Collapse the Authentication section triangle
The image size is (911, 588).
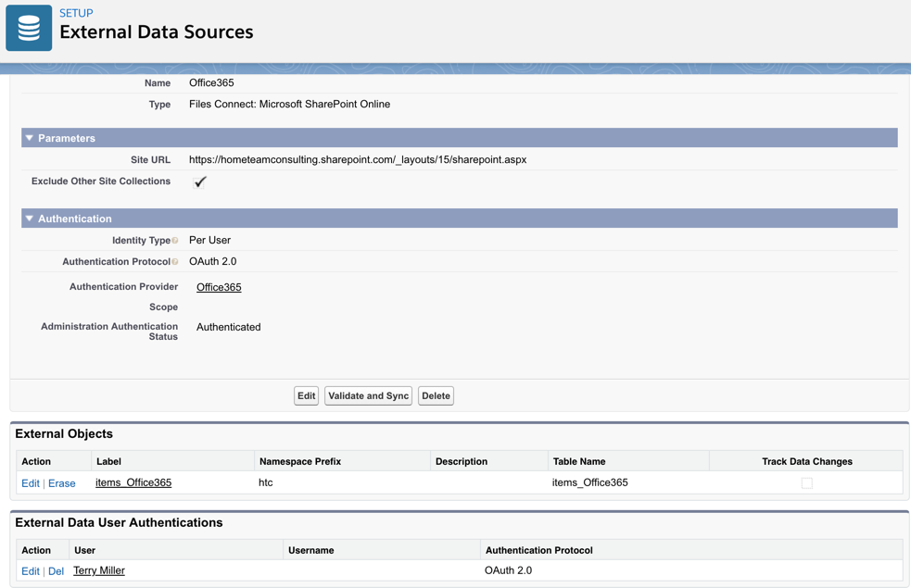tap(29, 219)
